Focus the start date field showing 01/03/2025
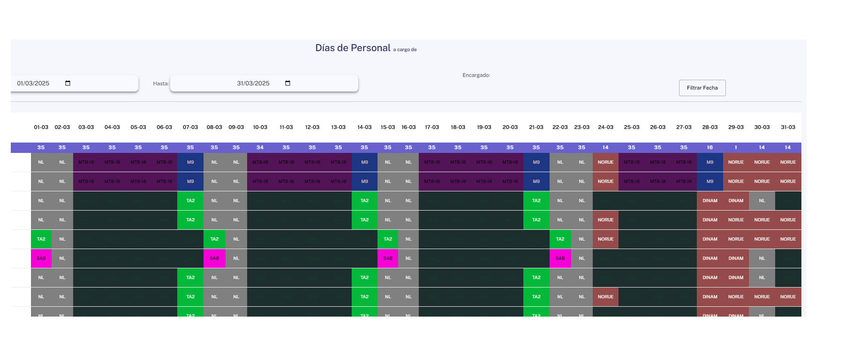The height and width of the screenshot is (356, 868). [75, 83]
